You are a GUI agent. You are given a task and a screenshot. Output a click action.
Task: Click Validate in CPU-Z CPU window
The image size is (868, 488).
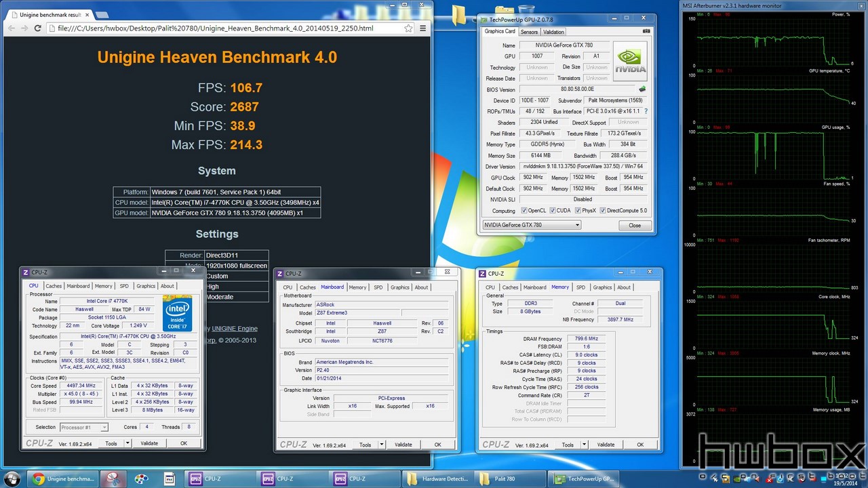pos(149,443)
